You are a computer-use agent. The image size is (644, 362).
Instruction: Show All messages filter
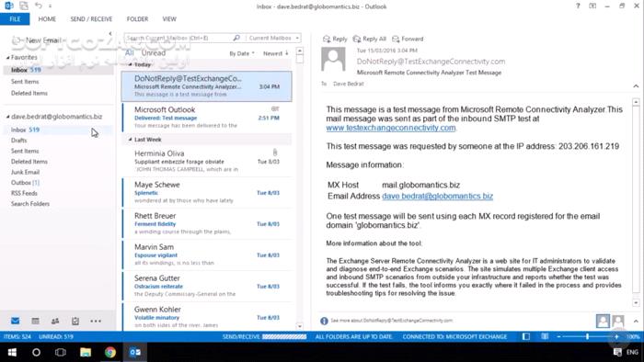point(130,52)
